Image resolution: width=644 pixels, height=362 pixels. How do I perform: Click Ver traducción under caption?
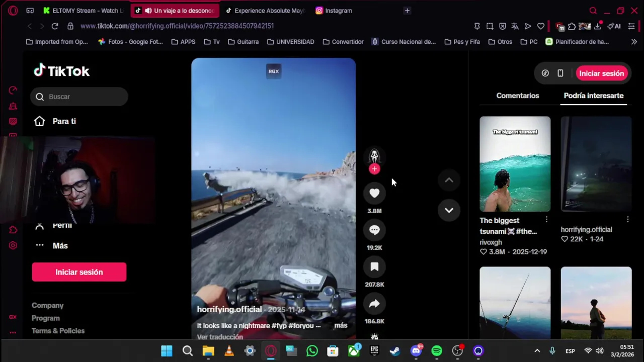(x=220, y=337)
